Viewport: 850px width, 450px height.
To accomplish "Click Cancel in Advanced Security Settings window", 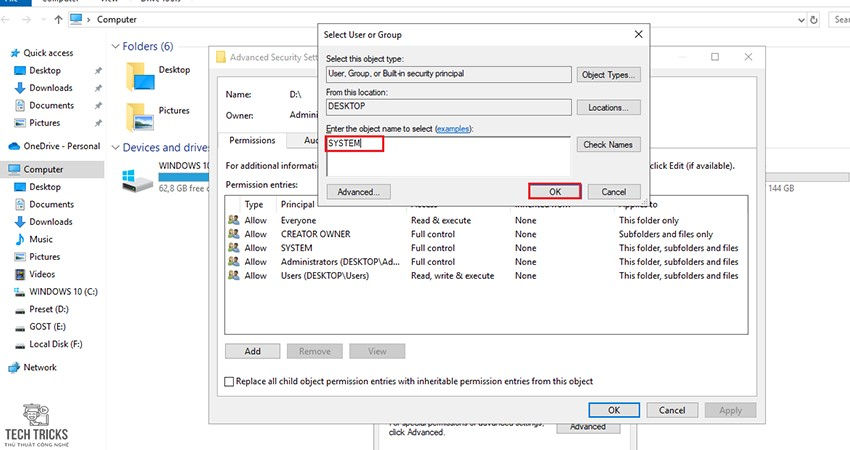I will pyautogui.click(x=672, y=410).
